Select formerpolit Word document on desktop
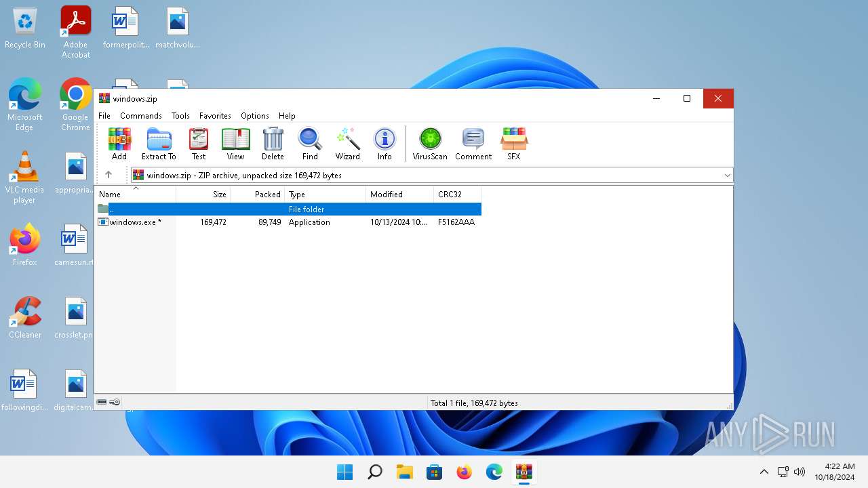This screenshot has width=868, height=488. [x=125, y=28]
